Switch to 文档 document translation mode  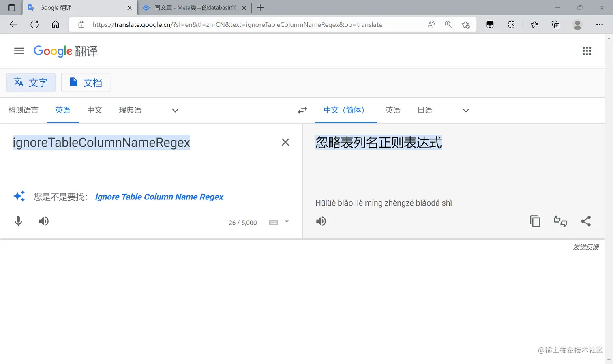[86, 83]
